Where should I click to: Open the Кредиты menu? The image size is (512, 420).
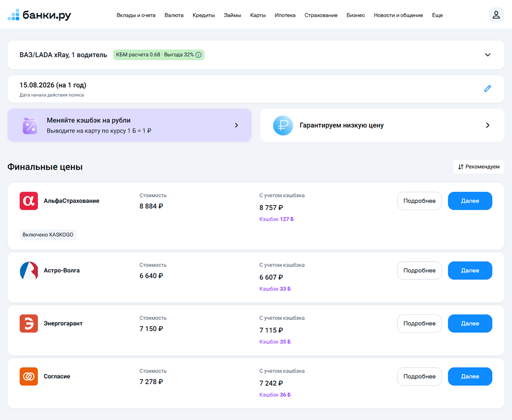(204, 15)
